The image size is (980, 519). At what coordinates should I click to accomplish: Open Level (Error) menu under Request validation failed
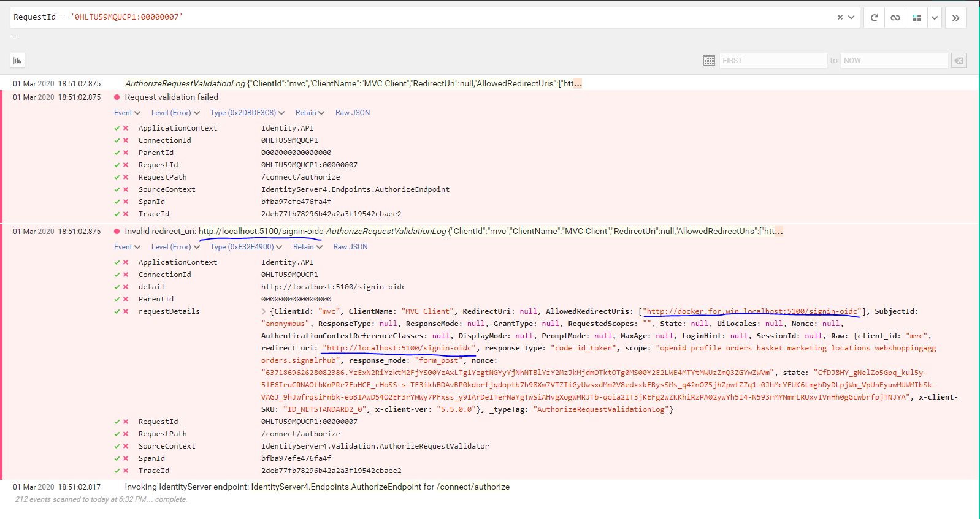[x=175, y=113]
